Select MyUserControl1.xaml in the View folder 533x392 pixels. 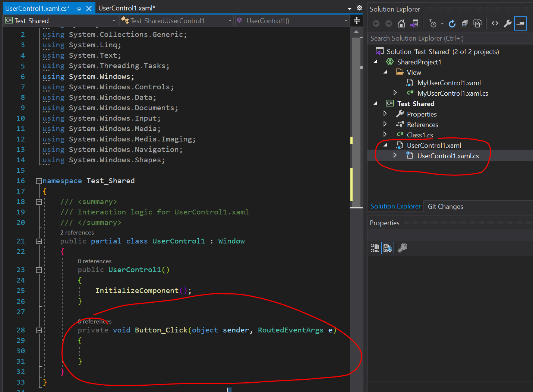(449, 83)
